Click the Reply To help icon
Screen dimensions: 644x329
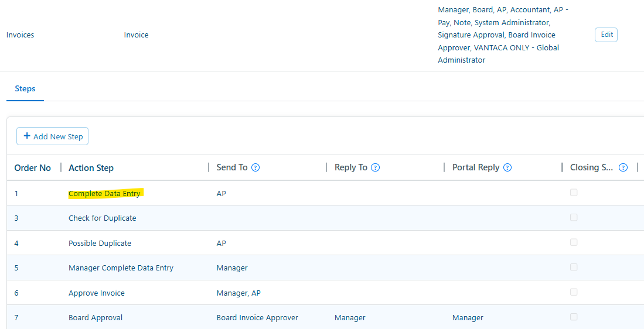pyautogui.click(x=376, y=167)
